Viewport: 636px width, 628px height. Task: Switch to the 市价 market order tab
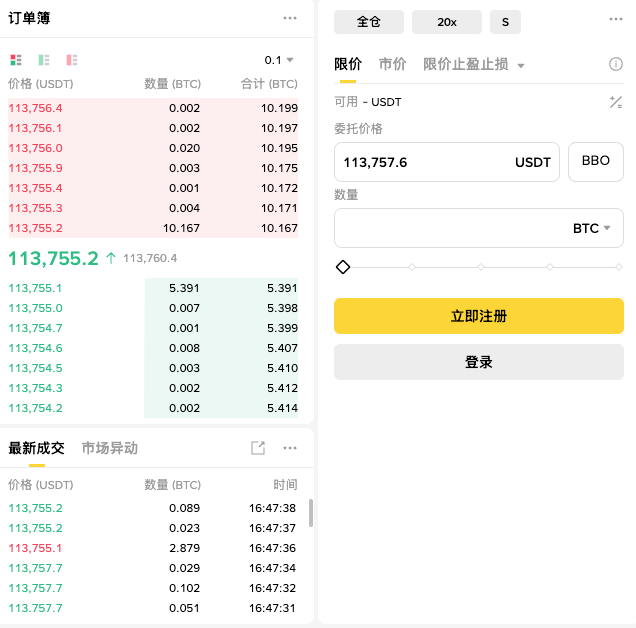click(392, 64)
